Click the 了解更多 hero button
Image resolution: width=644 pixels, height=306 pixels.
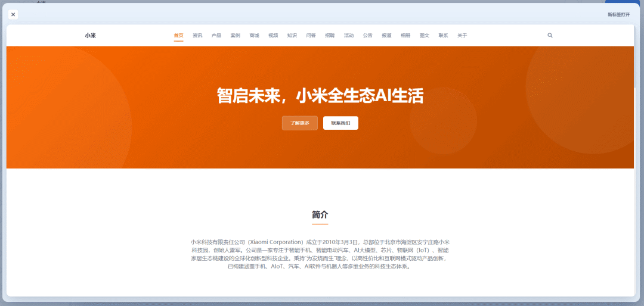pos(300,123)
